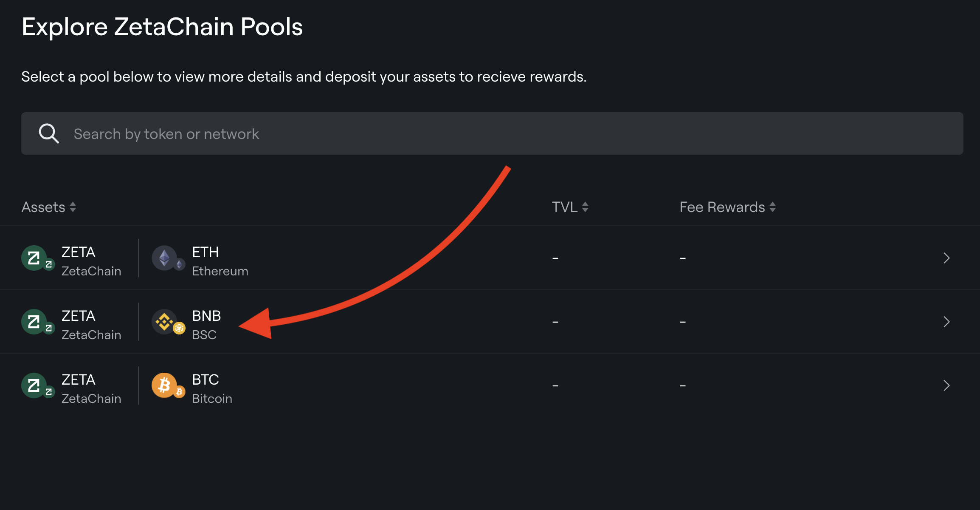
Task: Open ZETA/ETH pool via right chevron
Action: (x=946, y=258)
